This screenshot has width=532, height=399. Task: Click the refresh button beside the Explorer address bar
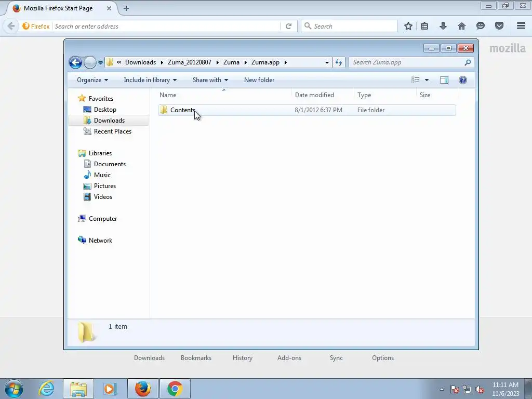339,62
